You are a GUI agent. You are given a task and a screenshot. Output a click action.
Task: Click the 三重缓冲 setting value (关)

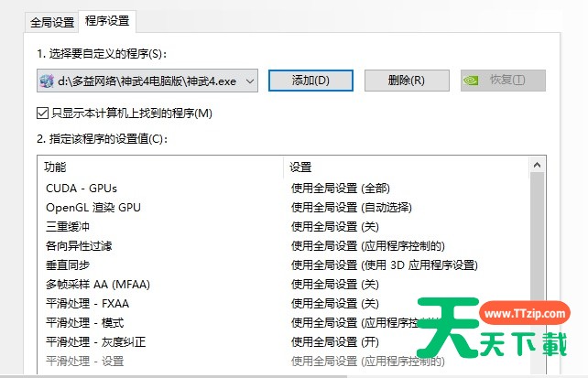point(335,227)
